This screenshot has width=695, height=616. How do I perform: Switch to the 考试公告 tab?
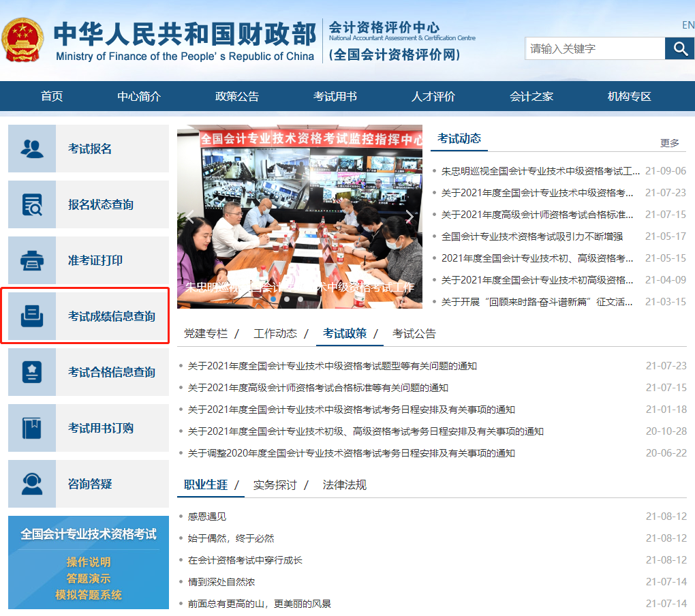[414, 333]
